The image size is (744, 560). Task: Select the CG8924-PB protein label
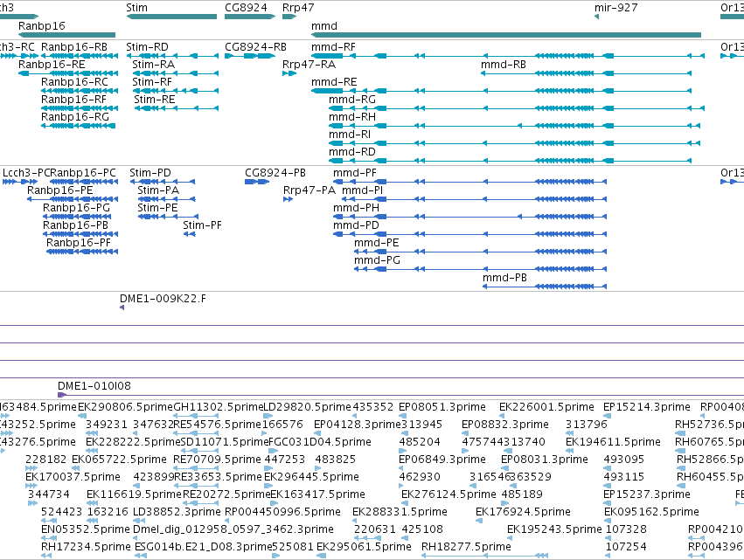point(275,173)
